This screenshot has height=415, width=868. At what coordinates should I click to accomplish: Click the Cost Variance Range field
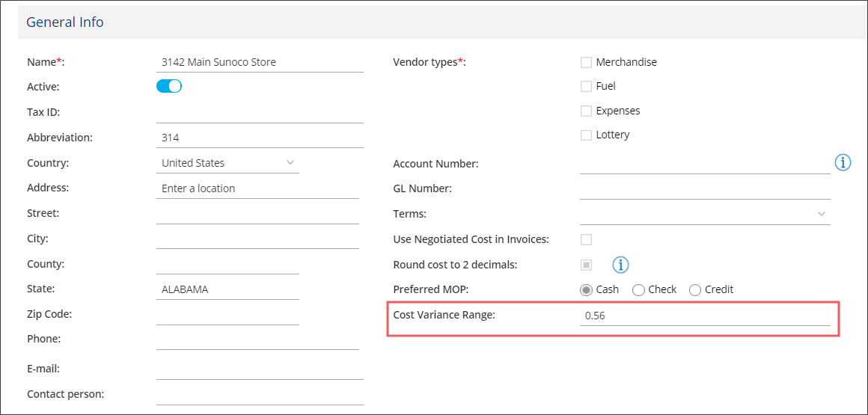pyautogui.click(x=705, y=316)
